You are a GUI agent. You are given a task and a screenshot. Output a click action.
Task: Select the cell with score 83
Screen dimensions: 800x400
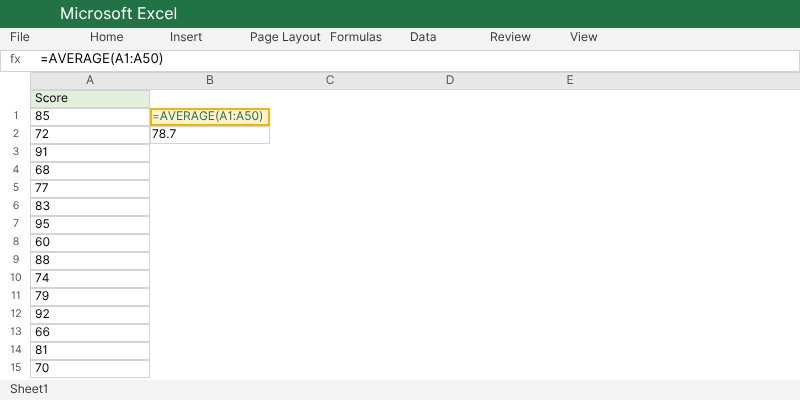(x=90, y=207)
